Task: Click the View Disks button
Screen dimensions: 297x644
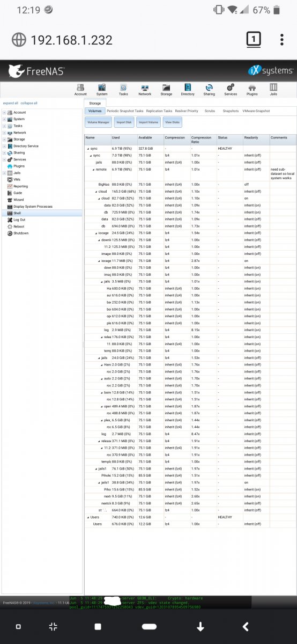Action: click(172, 122)
